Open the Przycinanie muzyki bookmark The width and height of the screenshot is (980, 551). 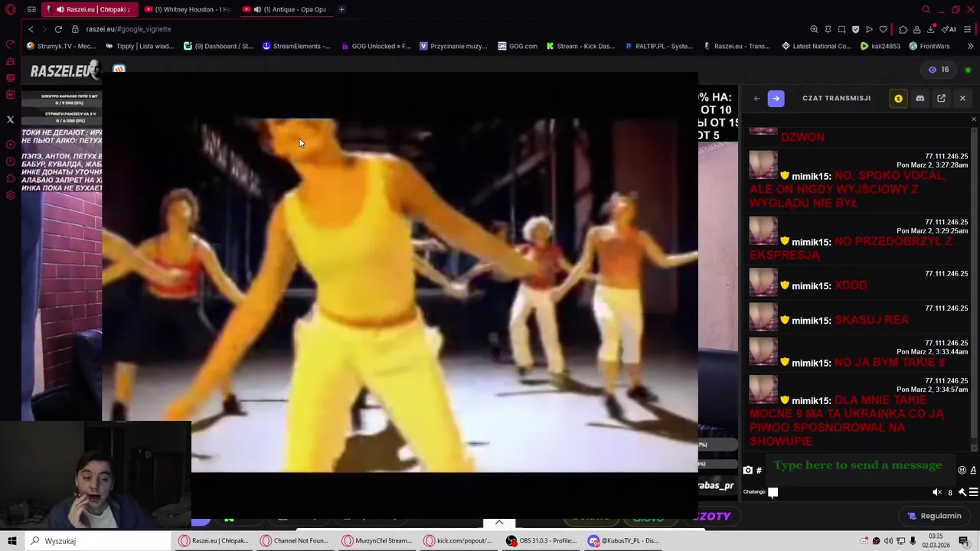pos(453,46)
